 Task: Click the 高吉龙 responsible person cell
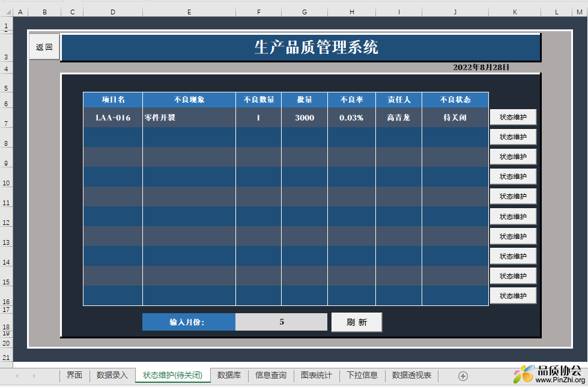(399, 118)
